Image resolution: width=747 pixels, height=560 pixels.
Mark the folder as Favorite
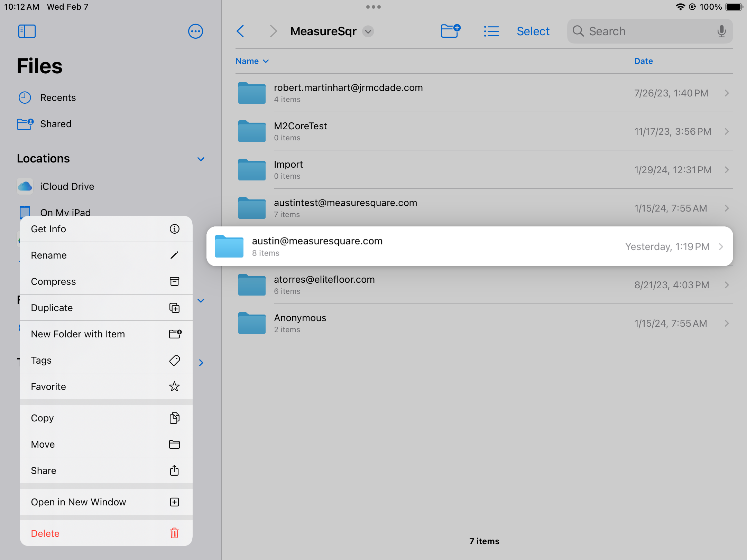coord(106,386)
